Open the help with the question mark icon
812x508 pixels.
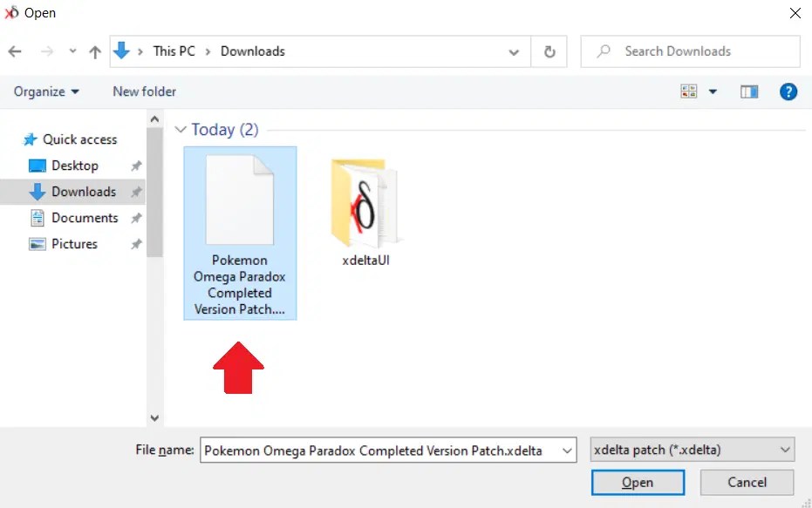[788, 91]
